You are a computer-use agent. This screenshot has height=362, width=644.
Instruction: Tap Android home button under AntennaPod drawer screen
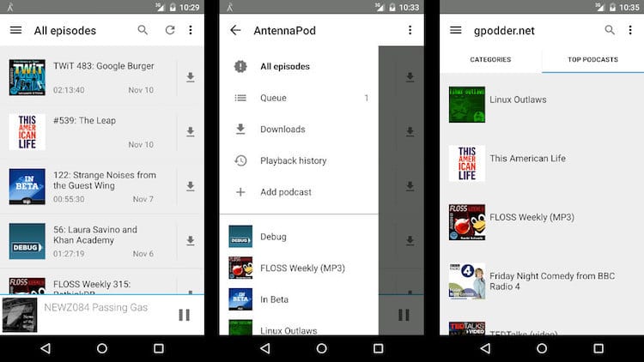(x=322, y=348)
